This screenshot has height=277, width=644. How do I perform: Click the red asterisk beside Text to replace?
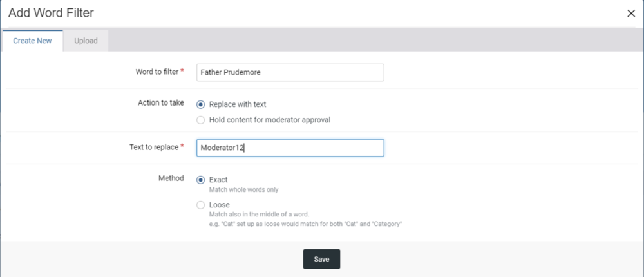[182, 146]
